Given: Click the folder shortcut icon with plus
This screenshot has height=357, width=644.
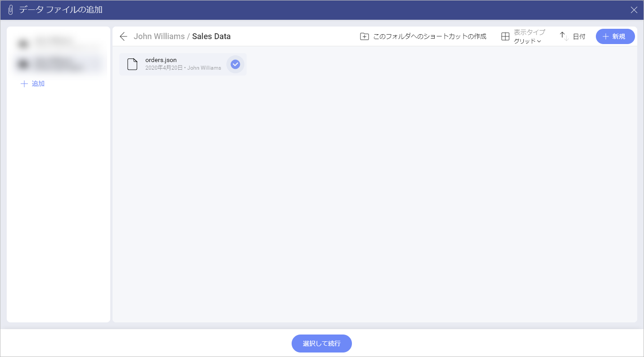Looking at the screenshot, I should [x=365, y=36].
